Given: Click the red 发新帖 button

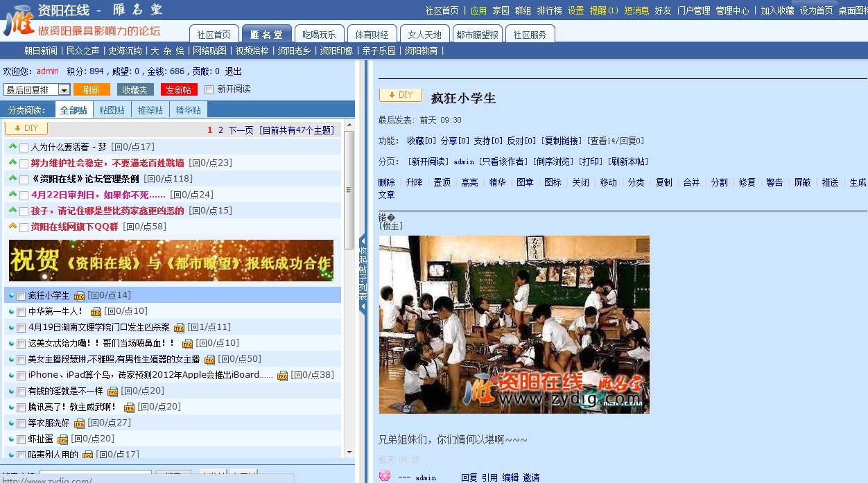Looking at the screenshot, I should pyautogui.click(x=179, y=90).
